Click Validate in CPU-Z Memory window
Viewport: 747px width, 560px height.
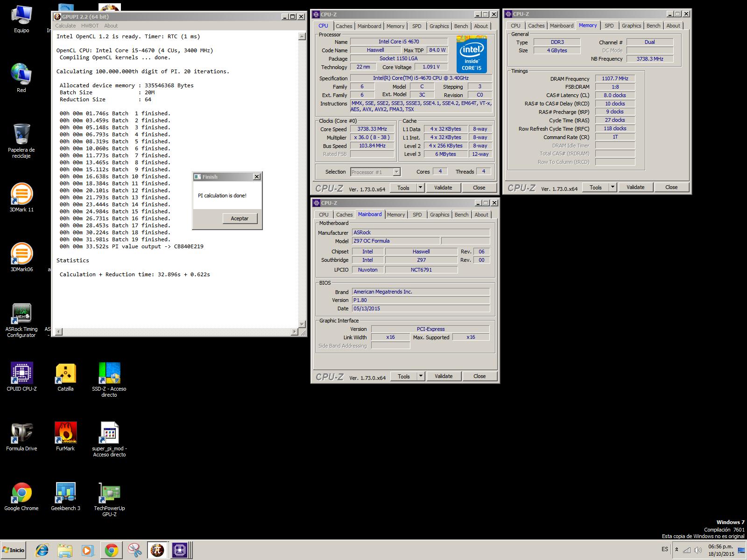coord(635,187)
